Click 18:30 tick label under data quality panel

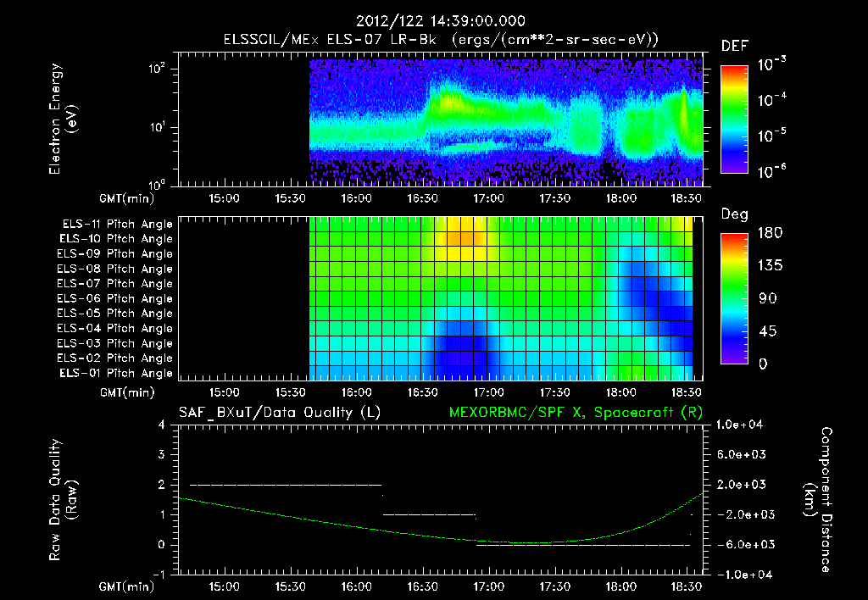(x=687, y=586)
